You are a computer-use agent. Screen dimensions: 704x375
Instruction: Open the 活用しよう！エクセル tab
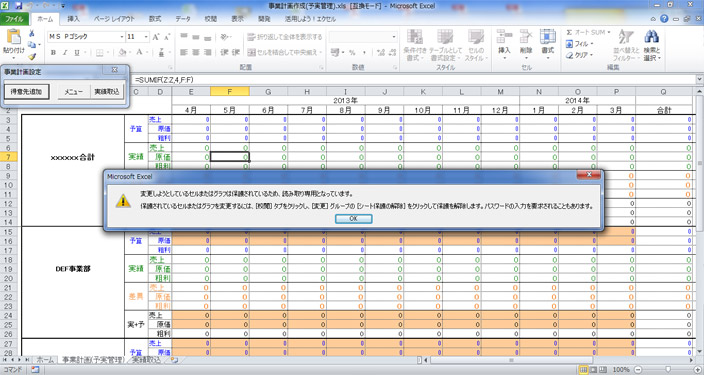click(310, 19)
